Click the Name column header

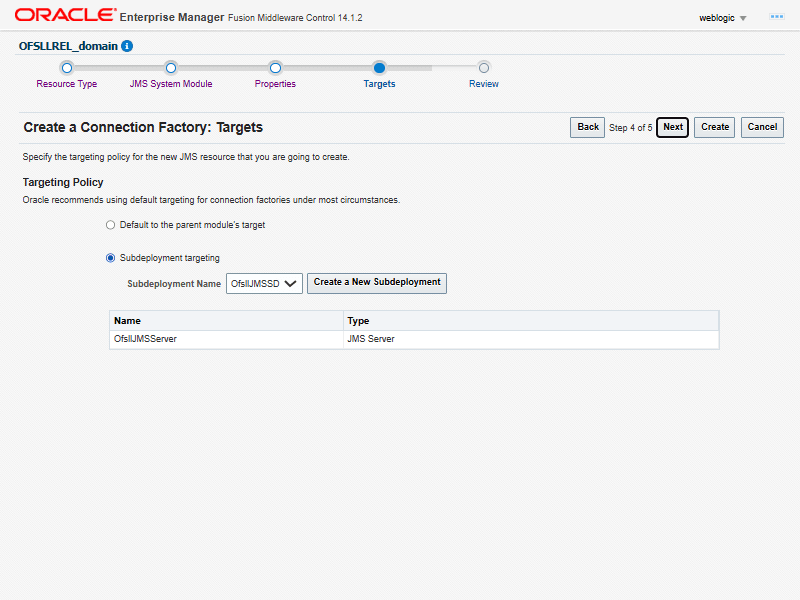(x=227, y=321)
